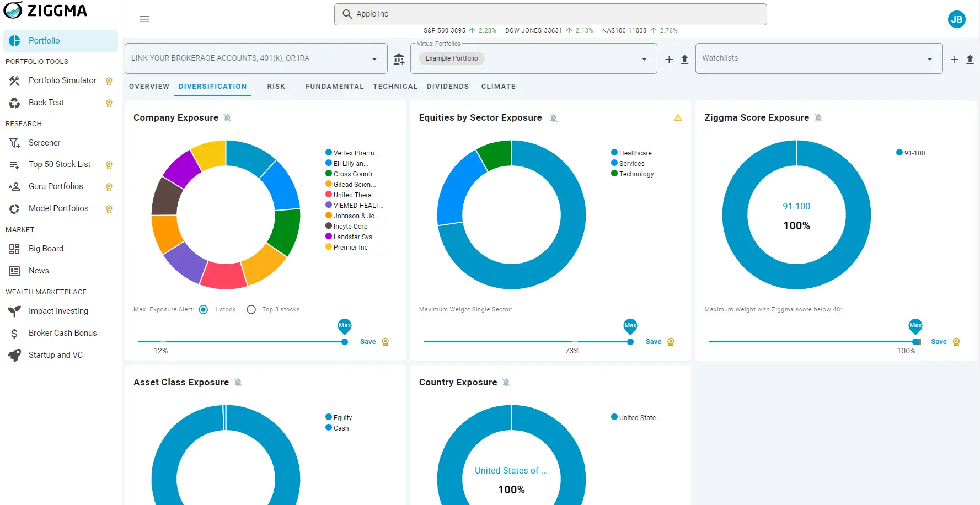Click the sector exposure warning triangle
This screenshot has height=505, width=980.
click(x=678, y=118)
